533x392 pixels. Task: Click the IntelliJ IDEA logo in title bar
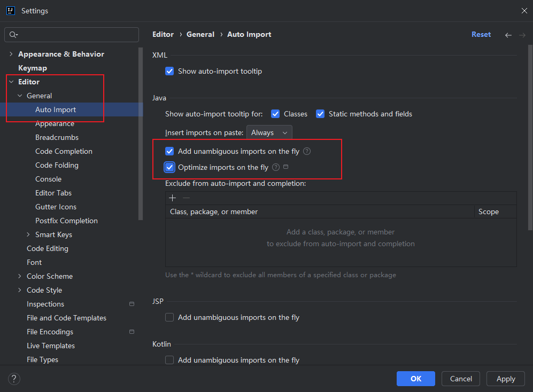click(11, 11)
